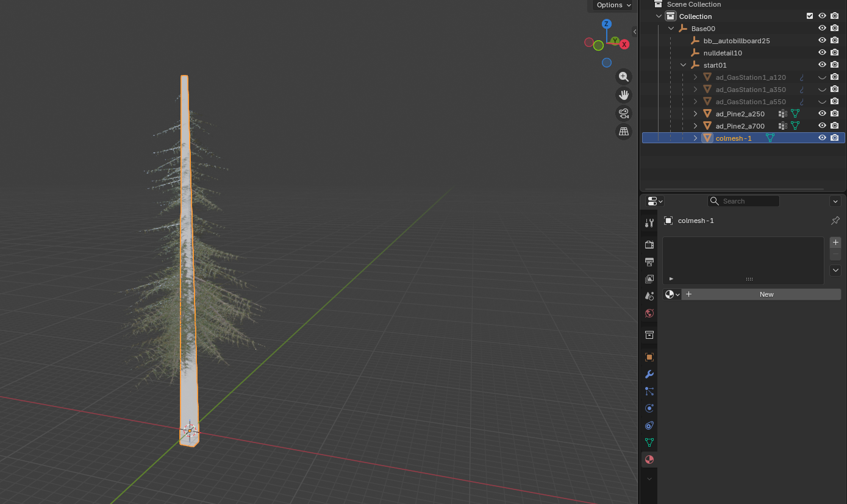Hide bb__autobillboard25 in the viewport
The width and height of the screenshot is (847, 504).
point(822,40)
